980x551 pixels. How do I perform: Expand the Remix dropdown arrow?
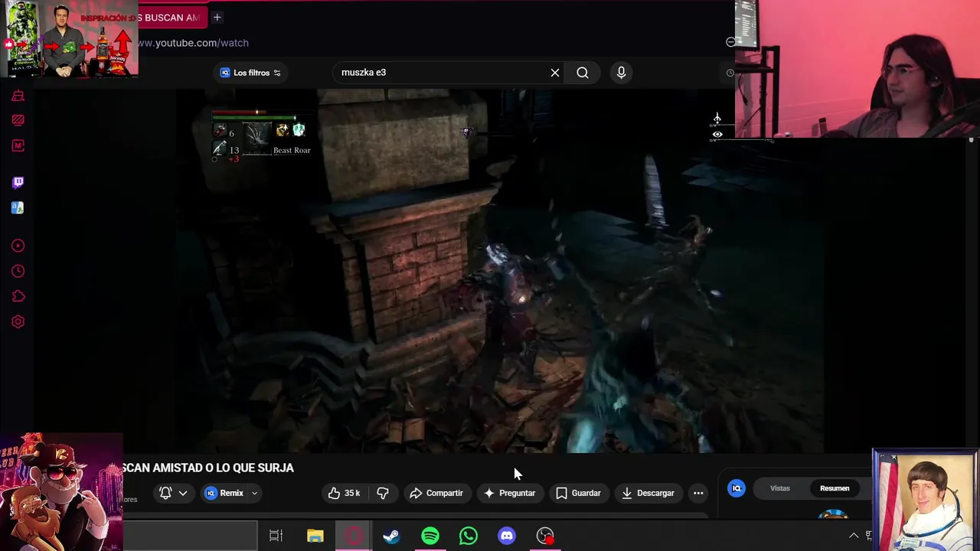(254, 493)
